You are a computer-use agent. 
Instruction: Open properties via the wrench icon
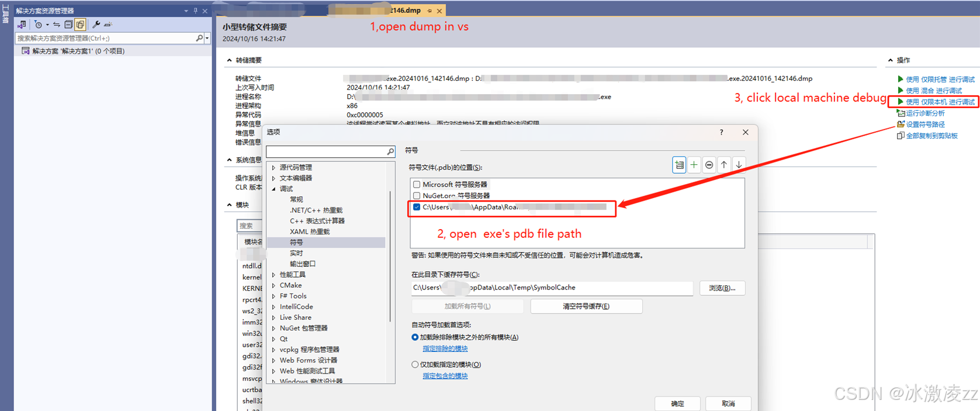96,25
